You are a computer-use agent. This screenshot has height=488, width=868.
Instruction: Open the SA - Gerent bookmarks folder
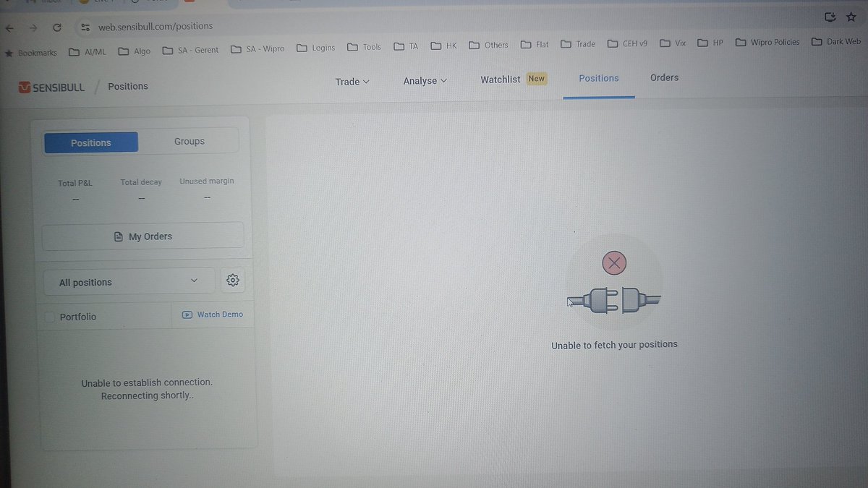[190, 50]
